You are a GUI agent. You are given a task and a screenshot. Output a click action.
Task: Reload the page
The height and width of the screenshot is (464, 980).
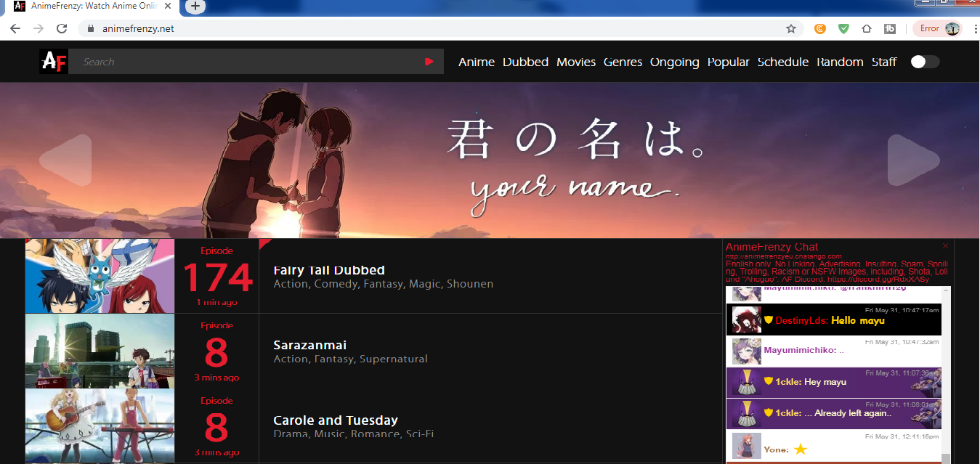click(62, 29)
